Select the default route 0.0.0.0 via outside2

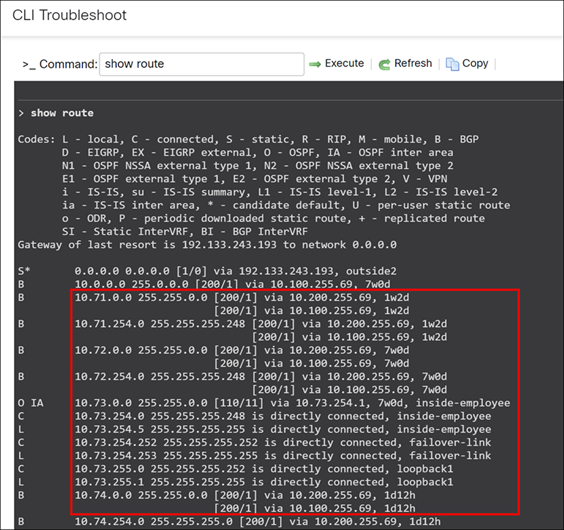click(208, 271)
